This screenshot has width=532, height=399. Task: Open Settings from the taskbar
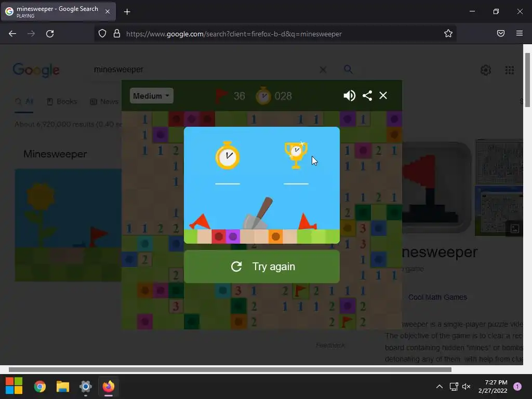click(x=86, y=387)
